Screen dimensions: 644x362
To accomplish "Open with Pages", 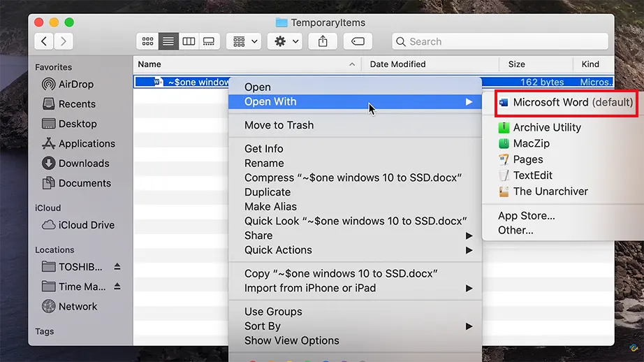I will (520, 159).
